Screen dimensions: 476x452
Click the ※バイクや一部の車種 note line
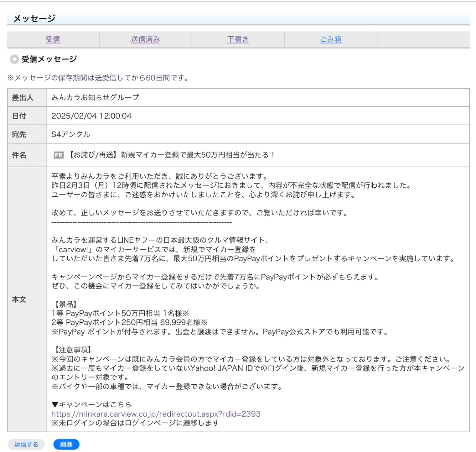[167, 387]
